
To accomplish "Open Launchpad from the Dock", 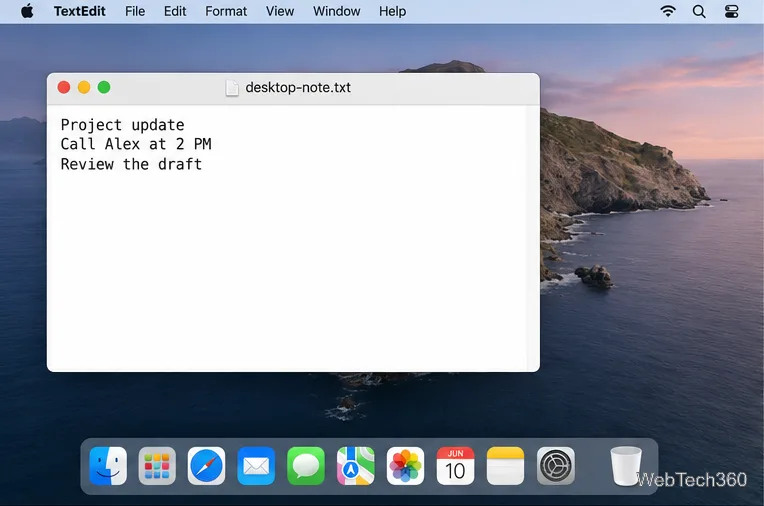I will (x=157, y=466).
